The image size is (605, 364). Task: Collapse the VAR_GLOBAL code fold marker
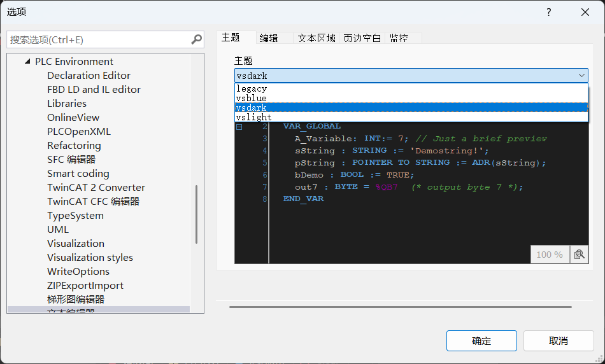[239, 127]
